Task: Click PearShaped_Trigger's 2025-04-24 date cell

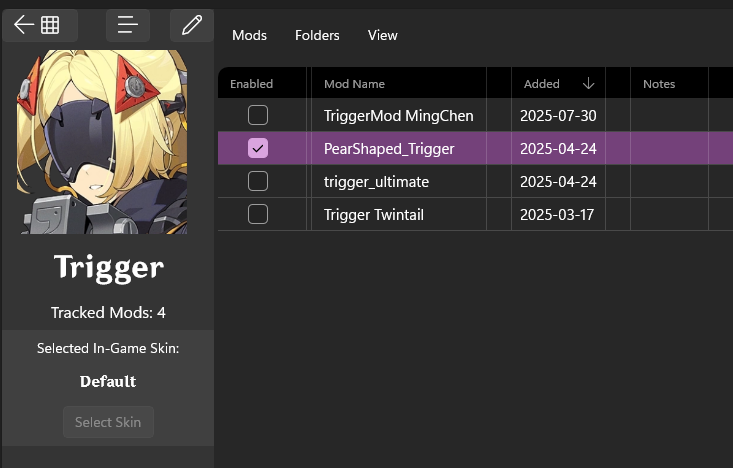Action: [558, 149]
